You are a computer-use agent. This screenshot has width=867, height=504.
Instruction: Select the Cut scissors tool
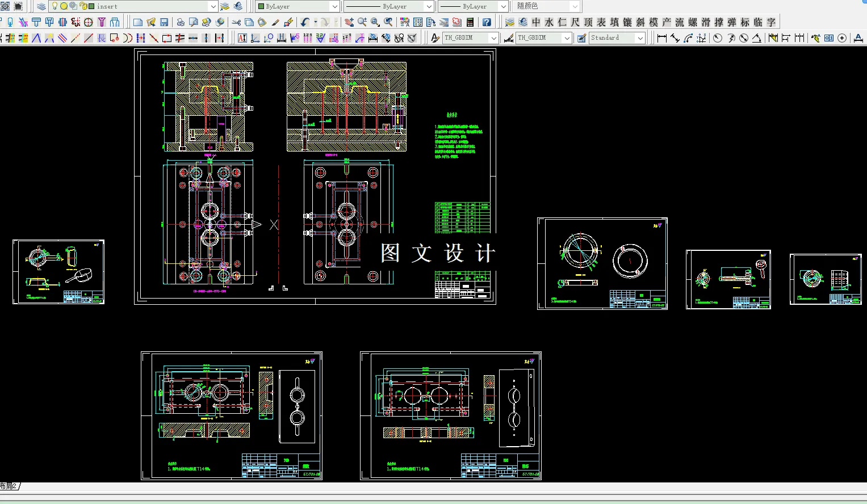coord(236,22)
